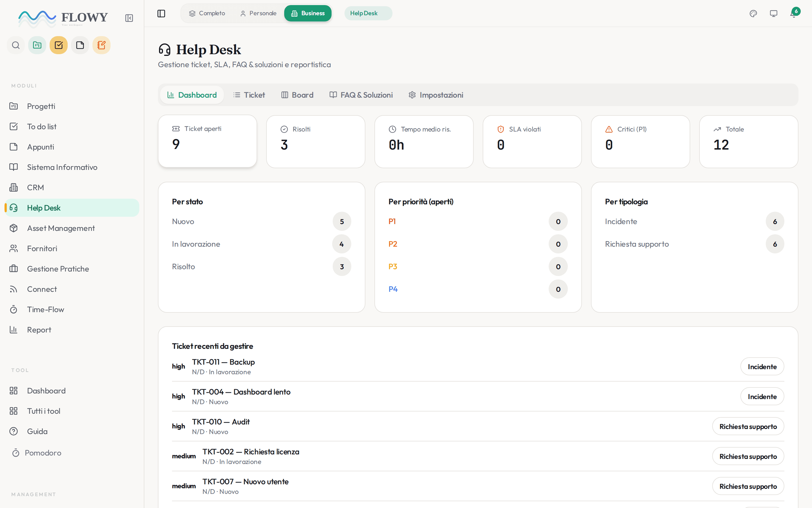
Task: Open the Dashboard tool in sidebar
Action: tap(72, 391)
